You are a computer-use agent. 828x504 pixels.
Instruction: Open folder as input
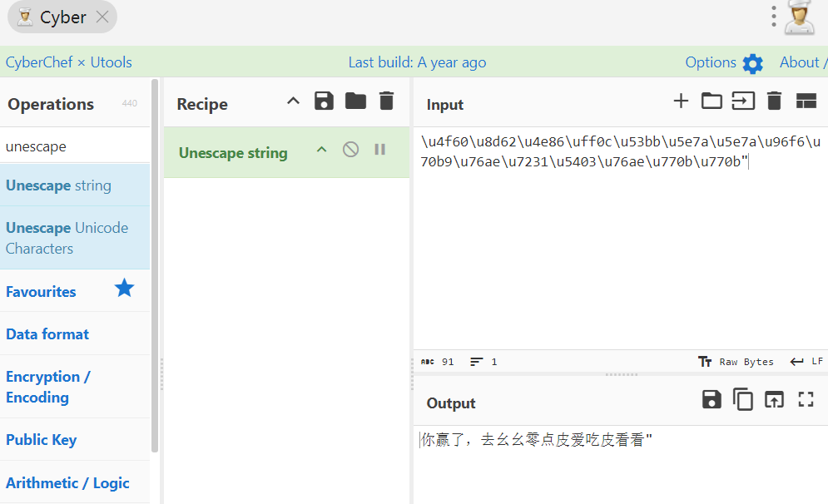(x=711, y=101)
